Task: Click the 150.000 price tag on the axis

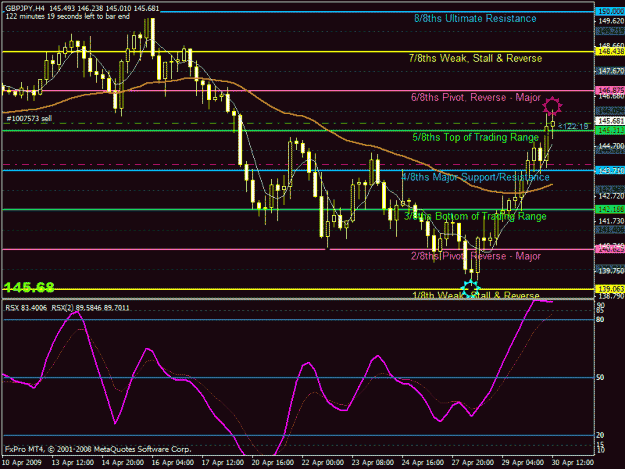Action: pos(610,12)
